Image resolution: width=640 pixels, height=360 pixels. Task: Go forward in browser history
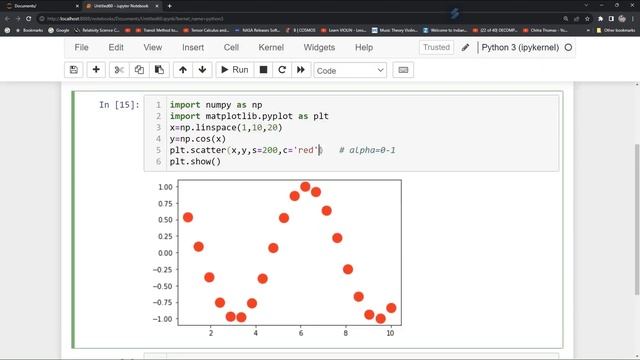point(18,19)
